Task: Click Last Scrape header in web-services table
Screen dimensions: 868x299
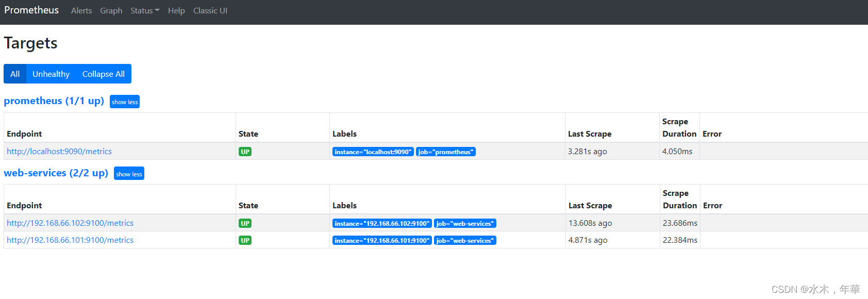Action: click(x=590, y=206)
